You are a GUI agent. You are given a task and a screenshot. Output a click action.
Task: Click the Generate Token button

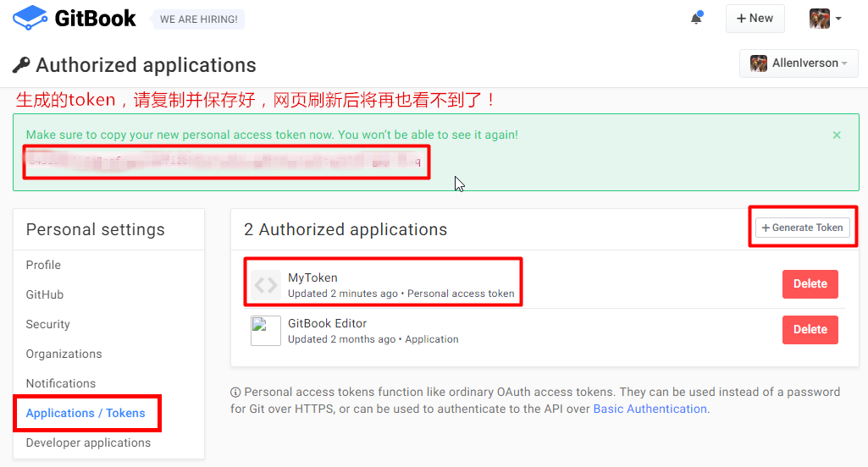point(802,228)
